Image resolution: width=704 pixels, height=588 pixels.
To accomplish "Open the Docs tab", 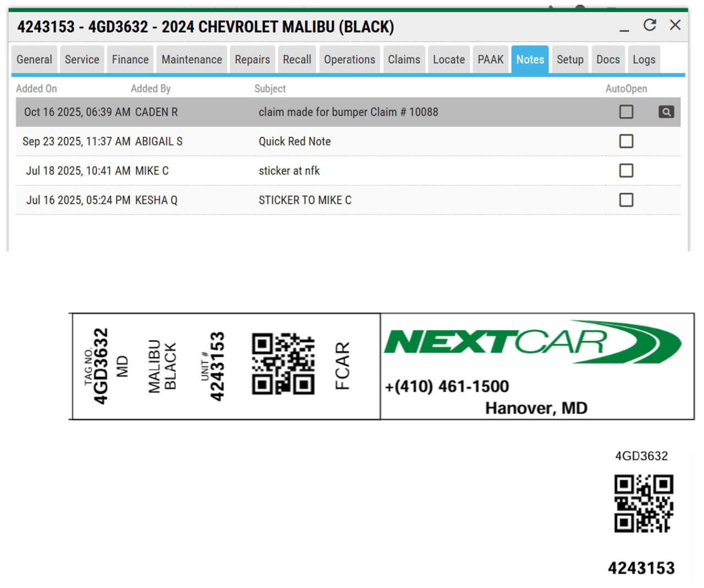I will click(x=608, y=59).
